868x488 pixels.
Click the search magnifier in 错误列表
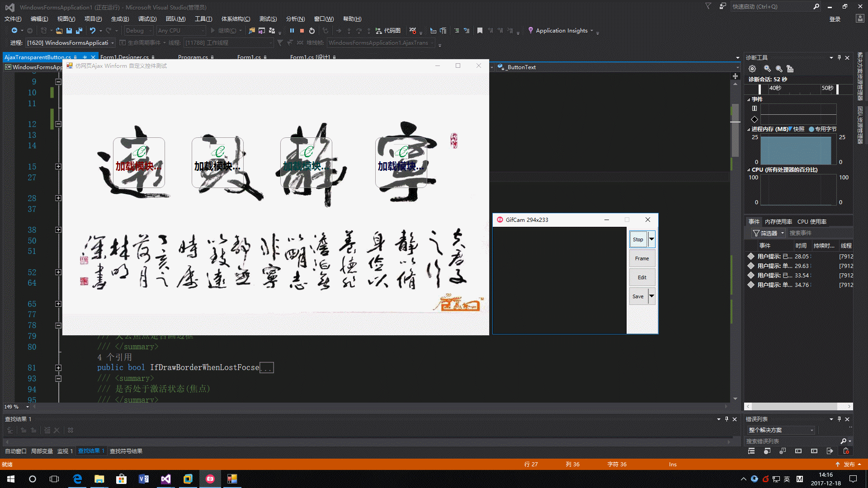(843, 441)
